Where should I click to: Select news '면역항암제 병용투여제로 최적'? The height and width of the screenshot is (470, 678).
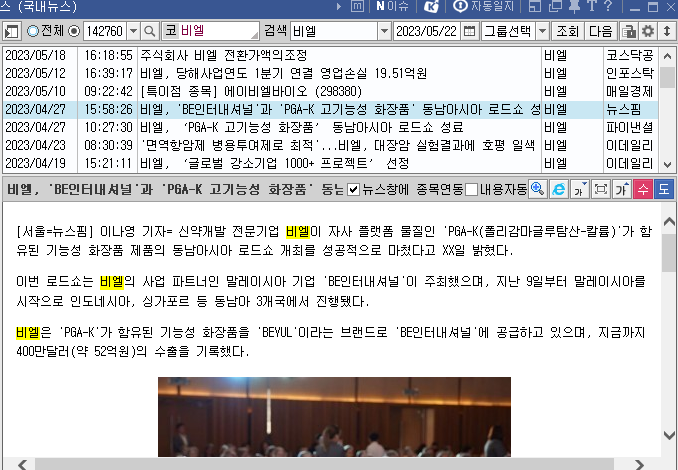(330, 146)
